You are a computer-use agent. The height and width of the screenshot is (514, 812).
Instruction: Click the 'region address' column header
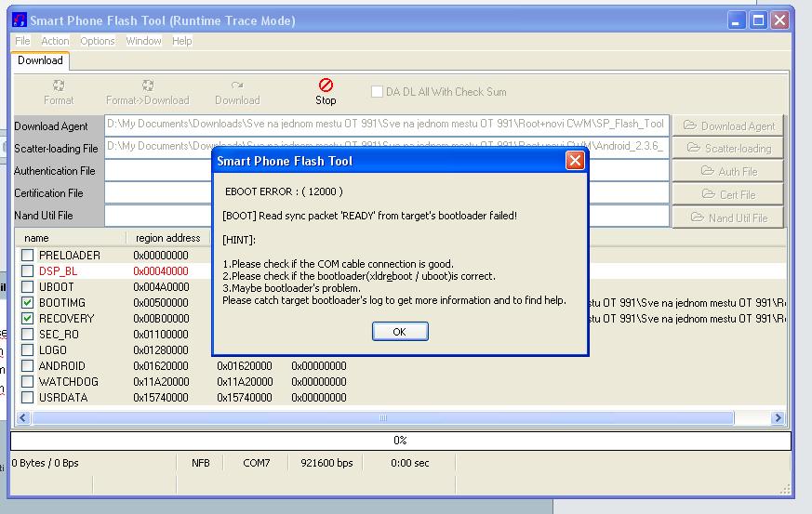pyautogui.click(x=167, y=238)
